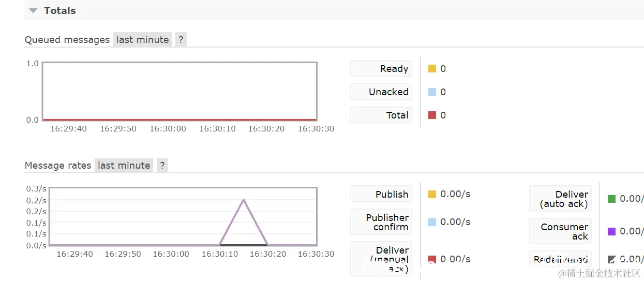
Task: Click the gray Redelivered color swatch
Action: point(611,259)
